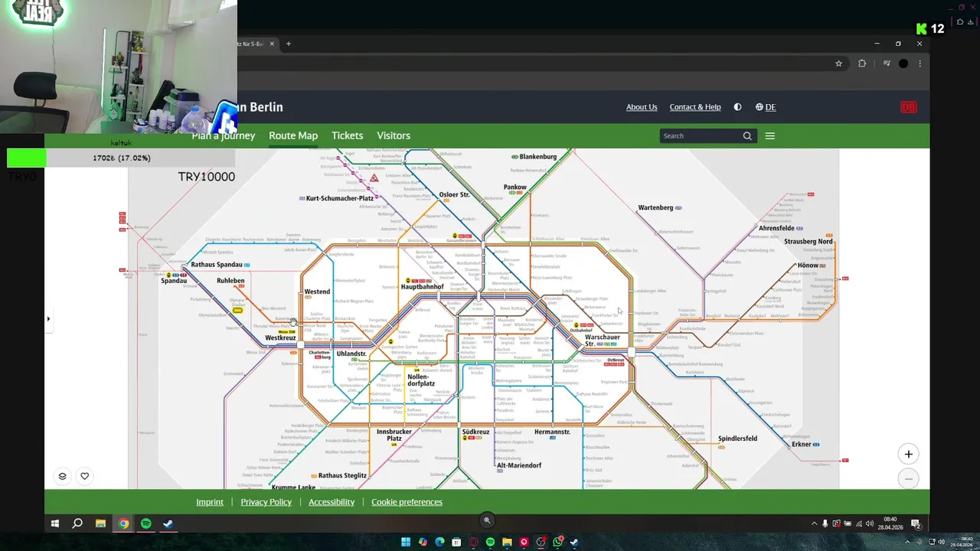Click the volume icon in the Windows 10 system tray

[x=869, y=524]
